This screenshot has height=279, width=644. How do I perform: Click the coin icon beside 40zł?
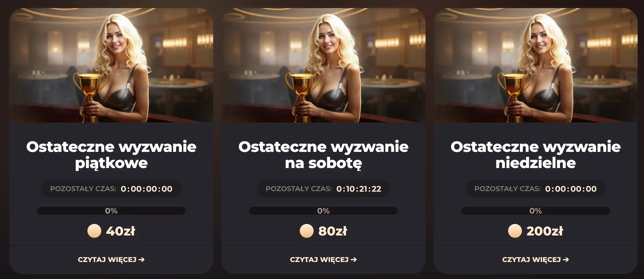click(x=94, y=231)
